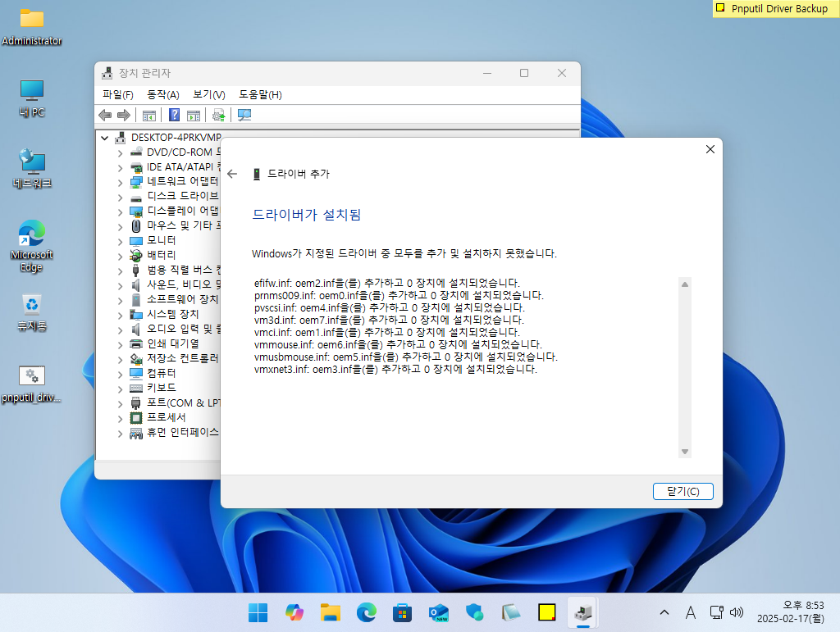Viewport: 840px width, 632px height.
Task: Open the 보기(V) menu
Action: pos(209,95)
